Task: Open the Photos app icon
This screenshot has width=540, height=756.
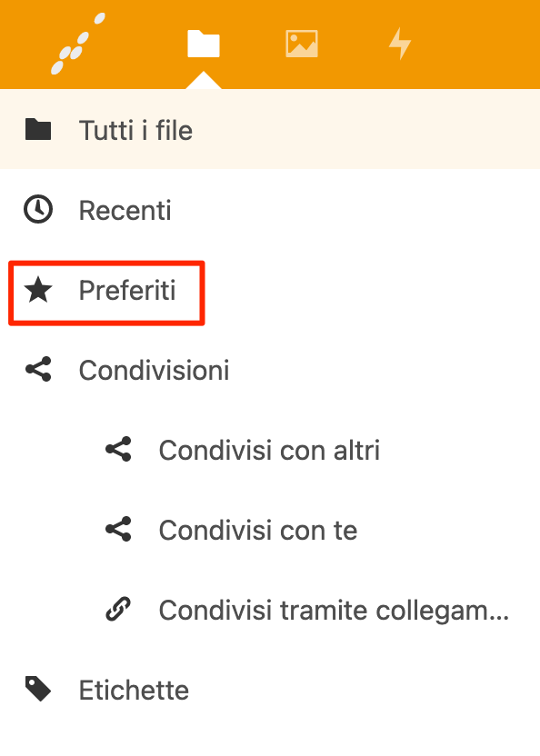Action: (302, 44)
